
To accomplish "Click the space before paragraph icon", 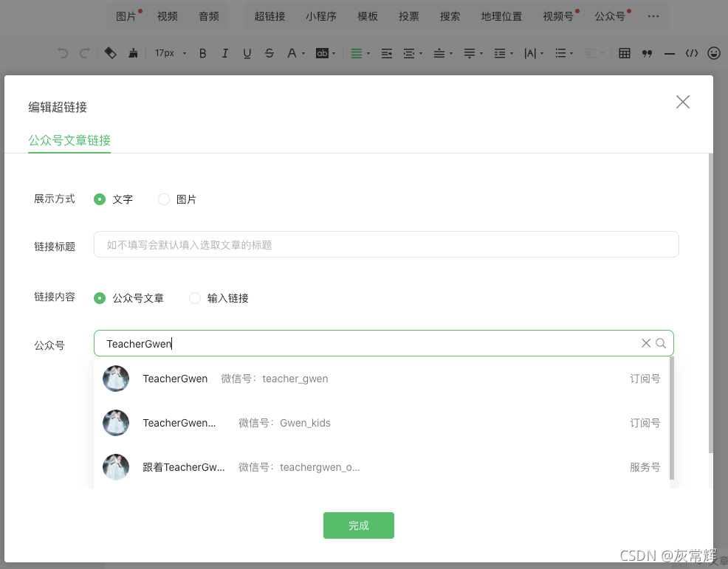I will tap(439, 53).
